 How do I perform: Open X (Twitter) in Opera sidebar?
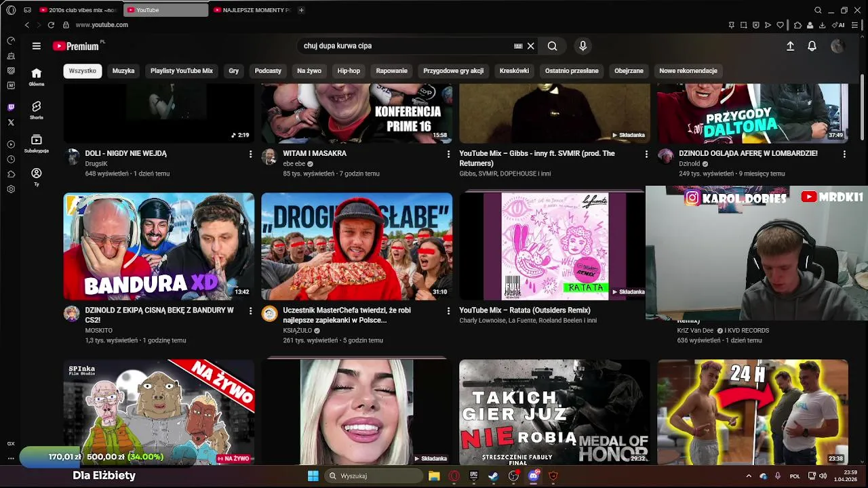(x=11, y=123)
